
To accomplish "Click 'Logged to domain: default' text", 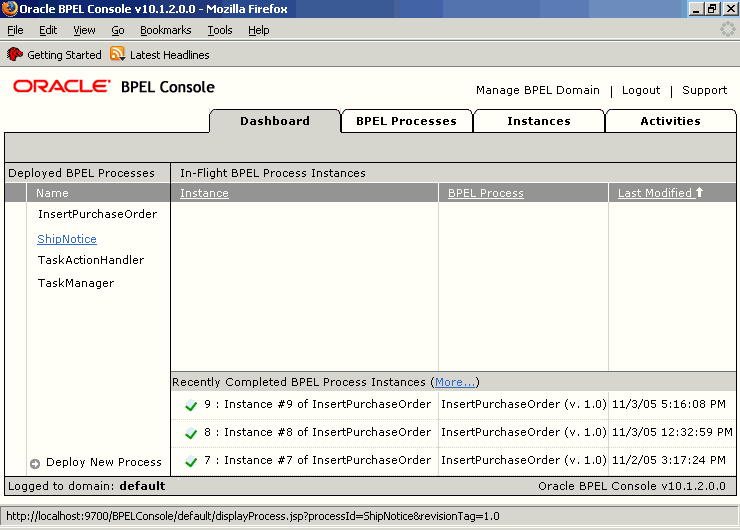I will pyautogui.click(x=86, y=486).
